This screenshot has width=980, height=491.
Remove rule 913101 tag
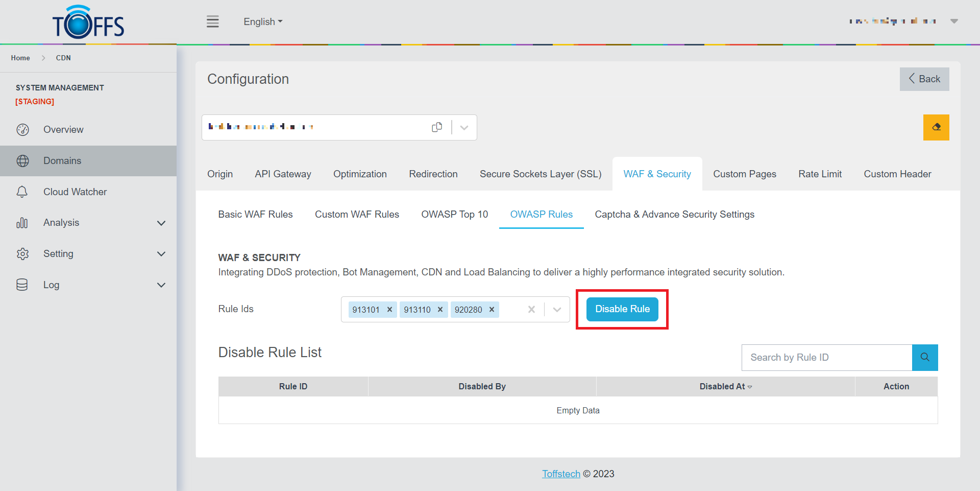389,310
